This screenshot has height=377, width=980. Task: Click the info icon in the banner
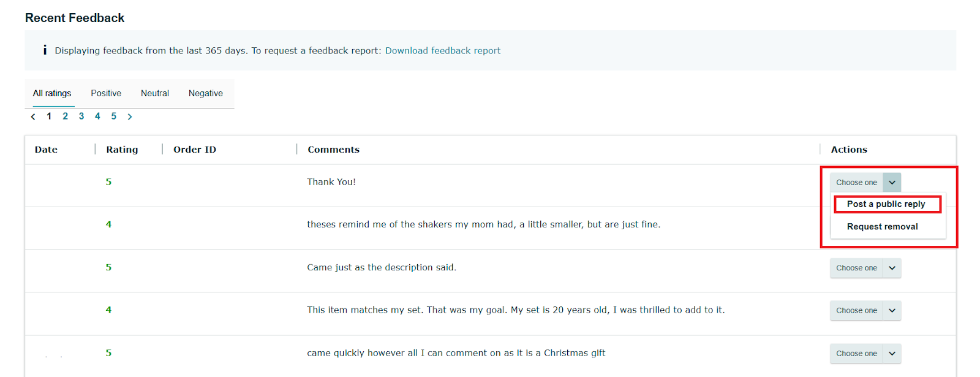click(45, 50)
